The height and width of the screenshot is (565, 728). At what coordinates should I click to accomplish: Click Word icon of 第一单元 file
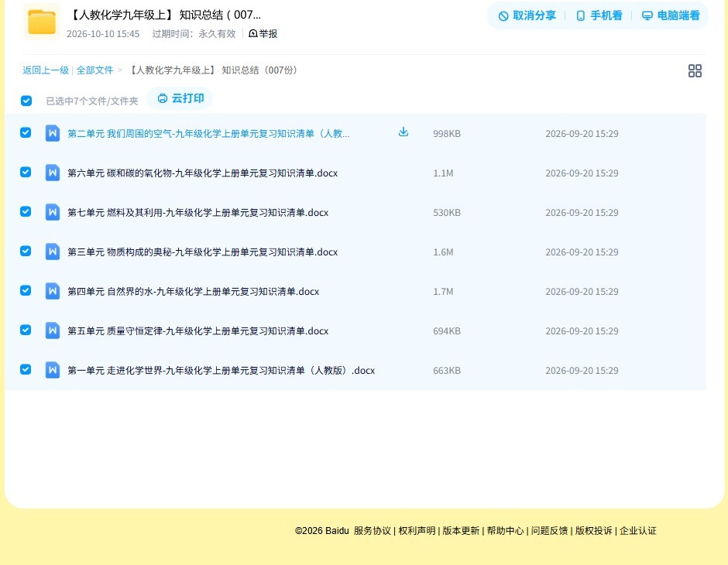click(x=53, y=370)
